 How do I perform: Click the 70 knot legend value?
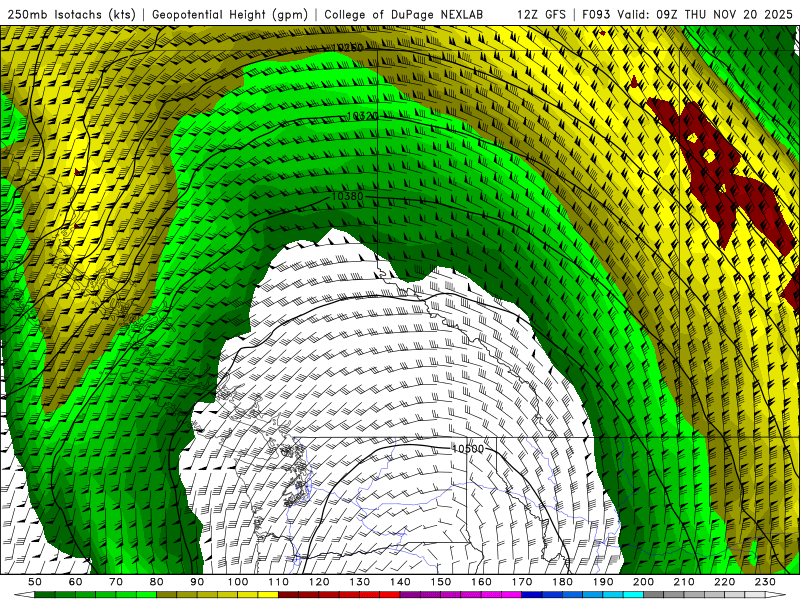tap(116, 582)
